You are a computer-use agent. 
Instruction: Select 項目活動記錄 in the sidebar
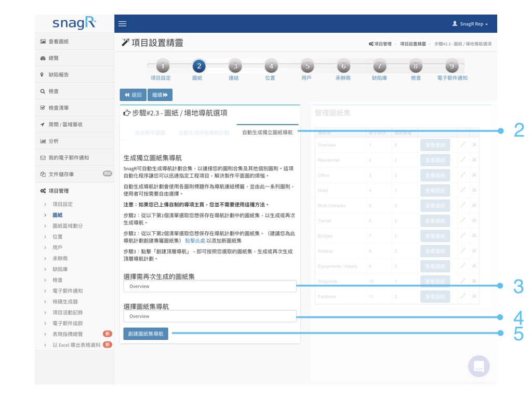[68, 312]
